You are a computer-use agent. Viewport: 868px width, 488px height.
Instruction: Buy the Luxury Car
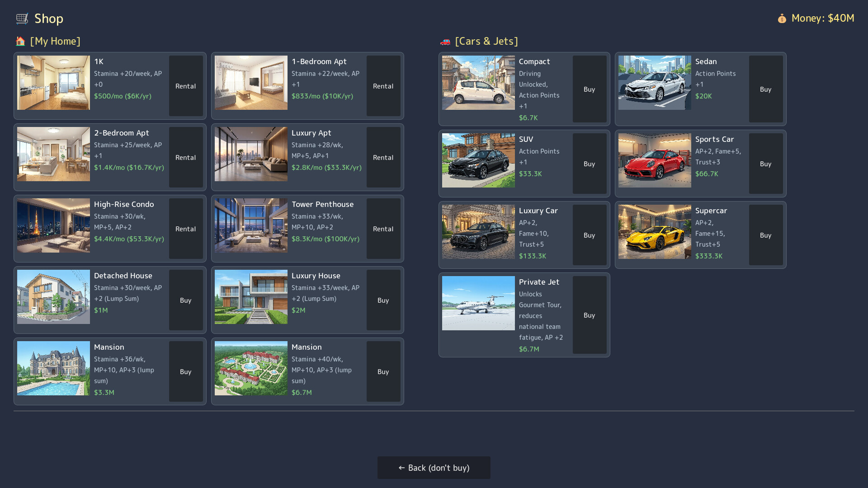[x=590, y=235]
